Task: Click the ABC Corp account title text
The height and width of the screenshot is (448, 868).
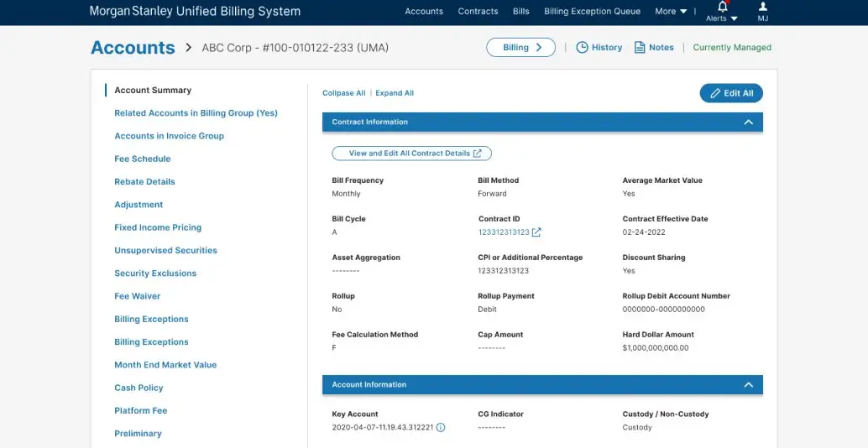Action: pyautogui.click(x=295, y=48)
